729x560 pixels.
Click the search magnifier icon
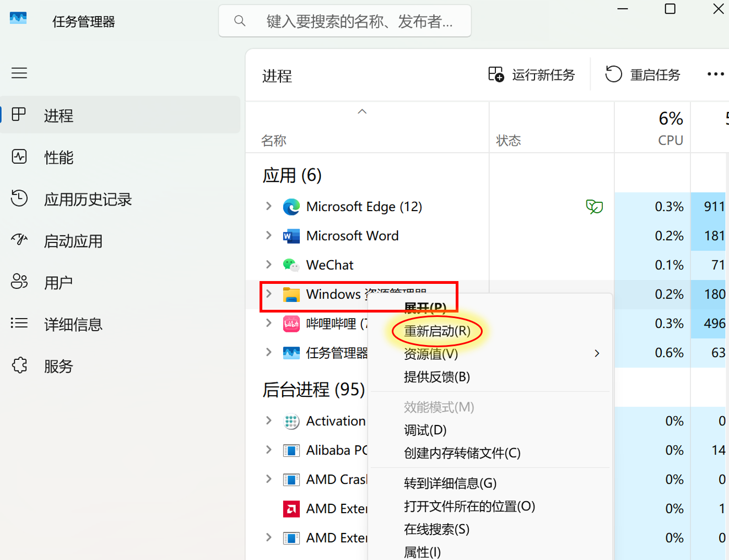240,21
